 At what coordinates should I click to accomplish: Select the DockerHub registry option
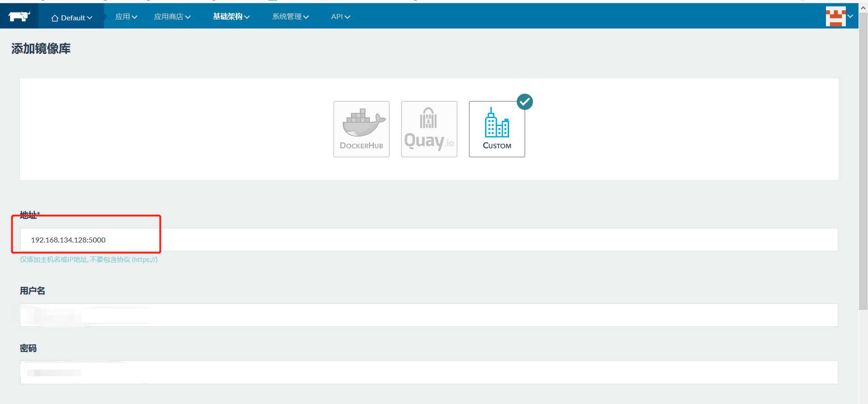point(361,129)
